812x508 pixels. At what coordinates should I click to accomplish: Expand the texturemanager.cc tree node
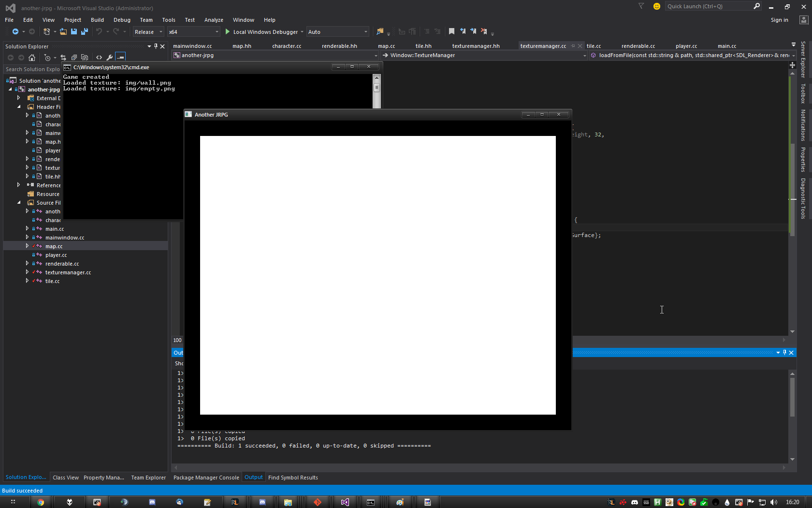tap(27, 272)
